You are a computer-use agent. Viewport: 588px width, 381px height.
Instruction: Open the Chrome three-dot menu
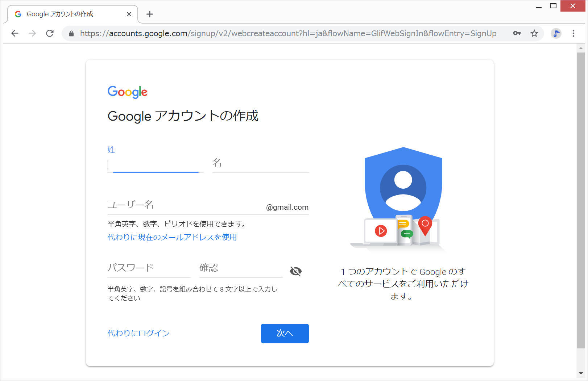point(573,33)
